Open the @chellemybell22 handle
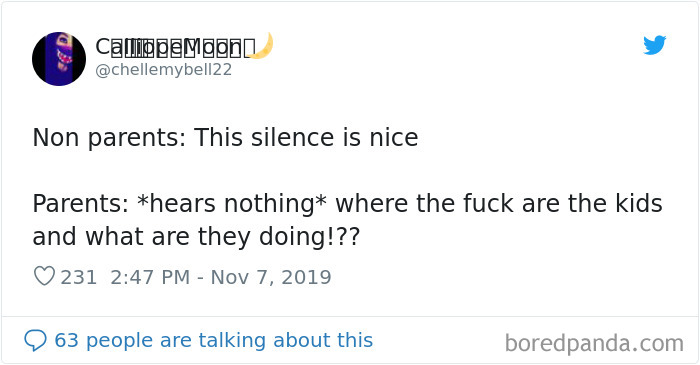The image size is (700, 365). (164, 70)
